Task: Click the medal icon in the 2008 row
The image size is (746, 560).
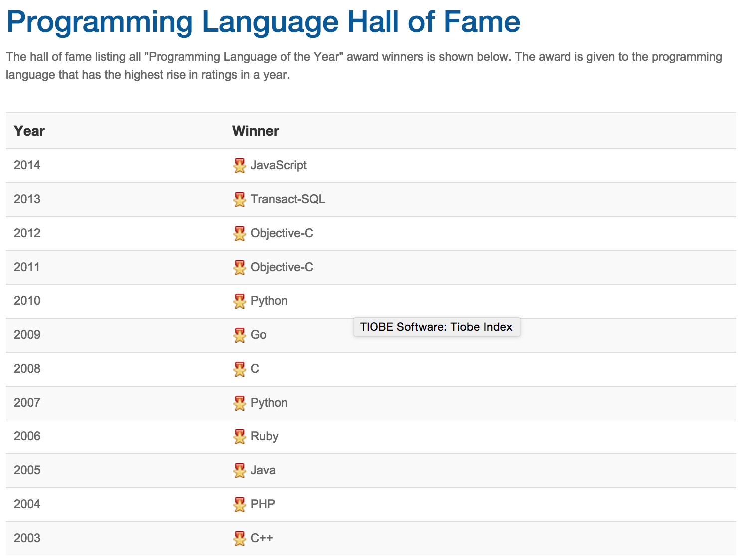Action: click(240, 369)
